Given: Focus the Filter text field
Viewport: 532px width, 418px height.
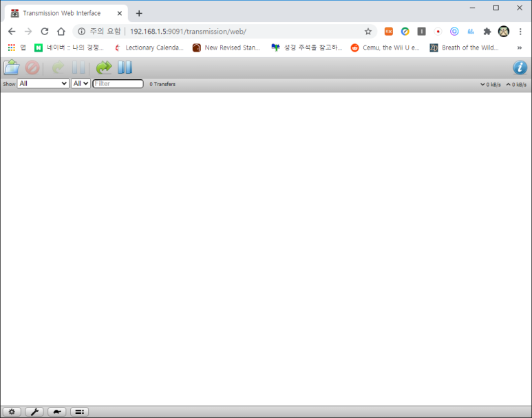Looking at the screenshot, I should pyautogui.click(x=118, y=83).
